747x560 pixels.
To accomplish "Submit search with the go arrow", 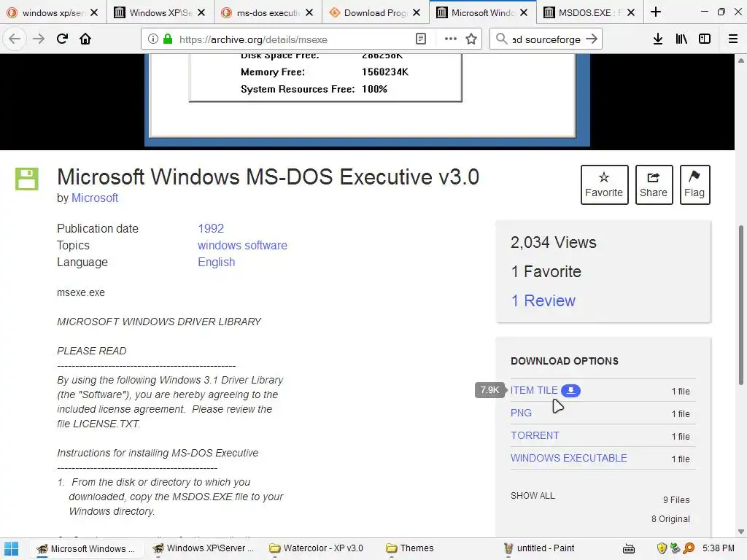I will pos(591,39).
